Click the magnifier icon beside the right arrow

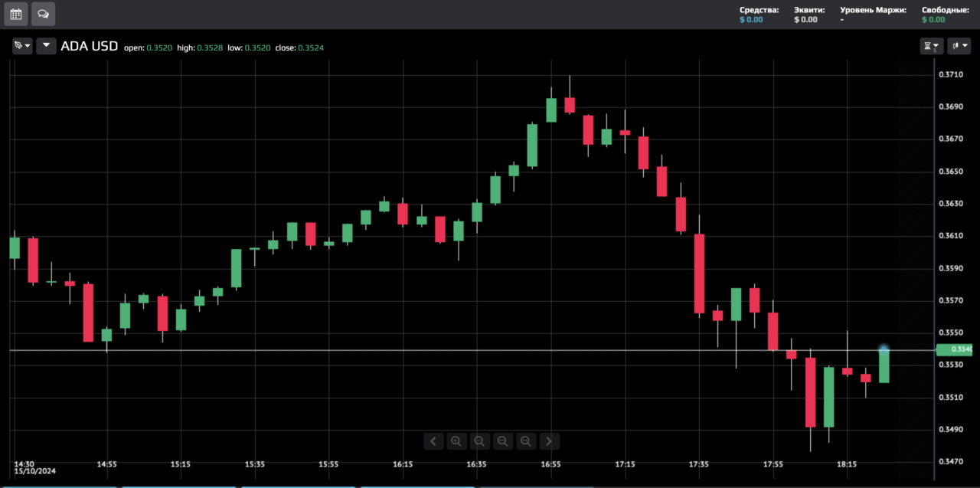[x=526, y=441]
